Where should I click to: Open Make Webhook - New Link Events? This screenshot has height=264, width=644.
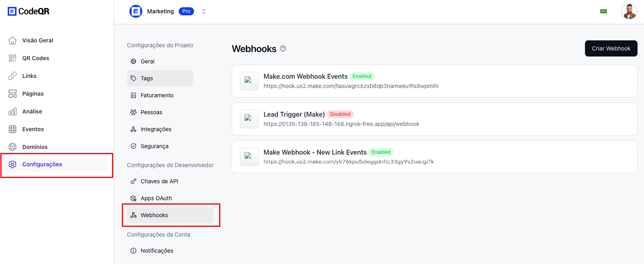tap(315, 152)
